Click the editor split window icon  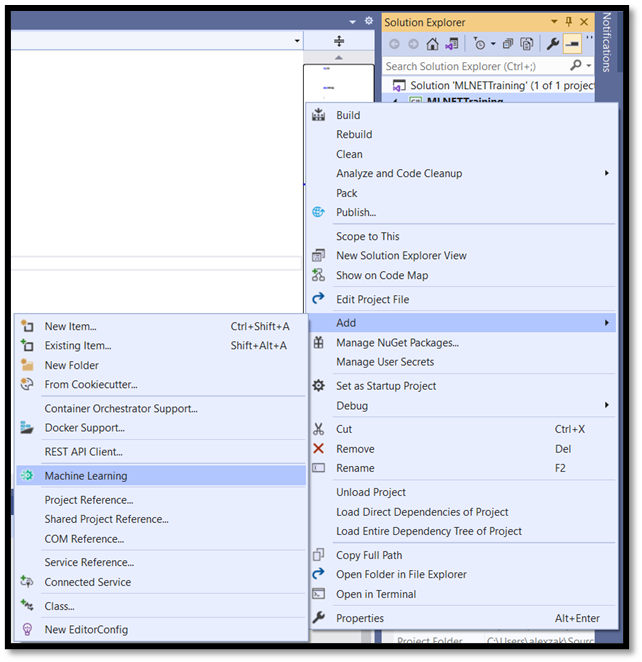339,41
